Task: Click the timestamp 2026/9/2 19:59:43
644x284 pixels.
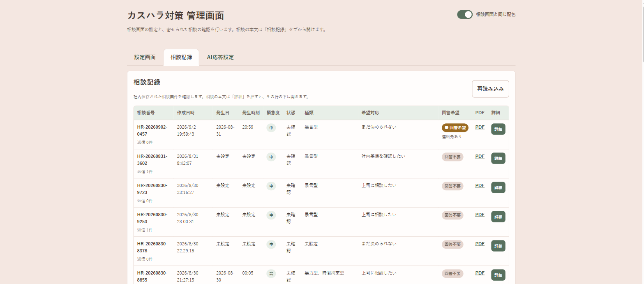Action: click(186, 131)
